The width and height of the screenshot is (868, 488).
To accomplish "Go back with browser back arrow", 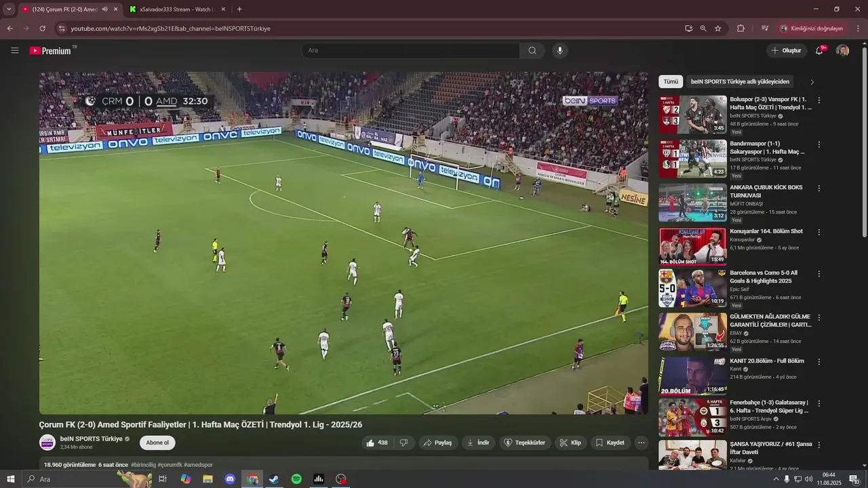I will click(9, 28).
